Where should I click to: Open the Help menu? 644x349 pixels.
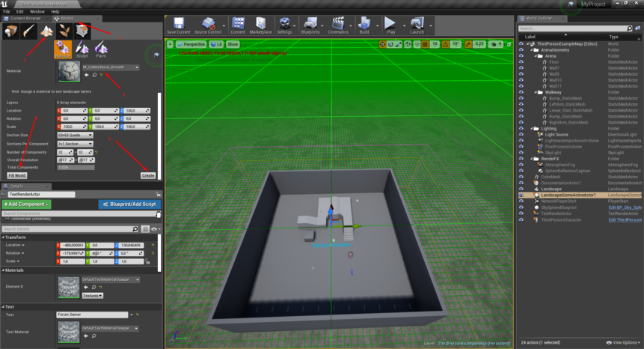[55, 11]
